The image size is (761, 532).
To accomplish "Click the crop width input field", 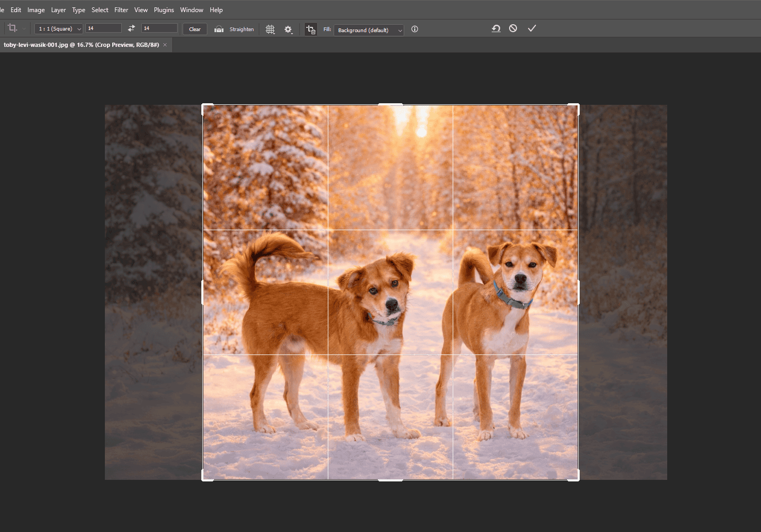I will [x=103, y=27].
